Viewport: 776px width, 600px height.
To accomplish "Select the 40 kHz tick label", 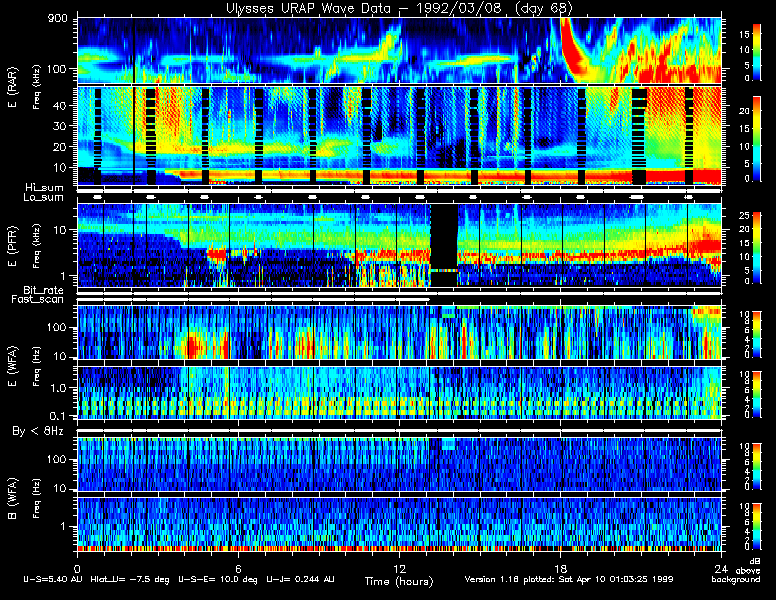I will pyautogui.click(x=59, y=105).
